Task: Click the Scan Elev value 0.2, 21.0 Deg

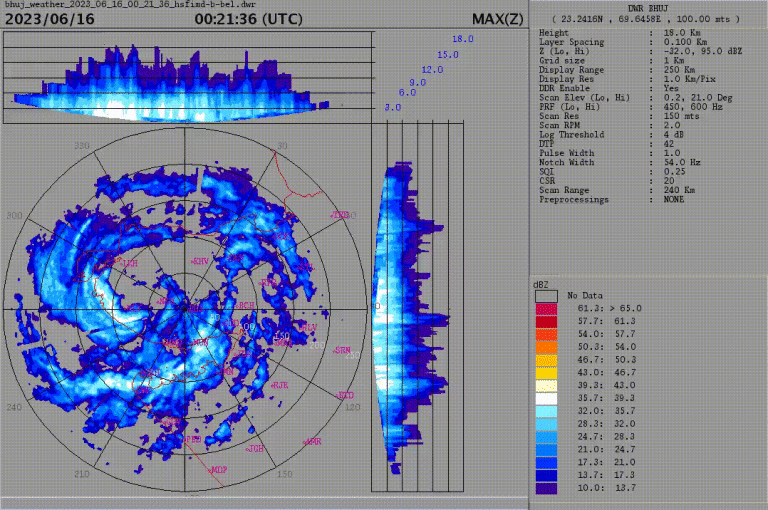Action: click(698, 98)
